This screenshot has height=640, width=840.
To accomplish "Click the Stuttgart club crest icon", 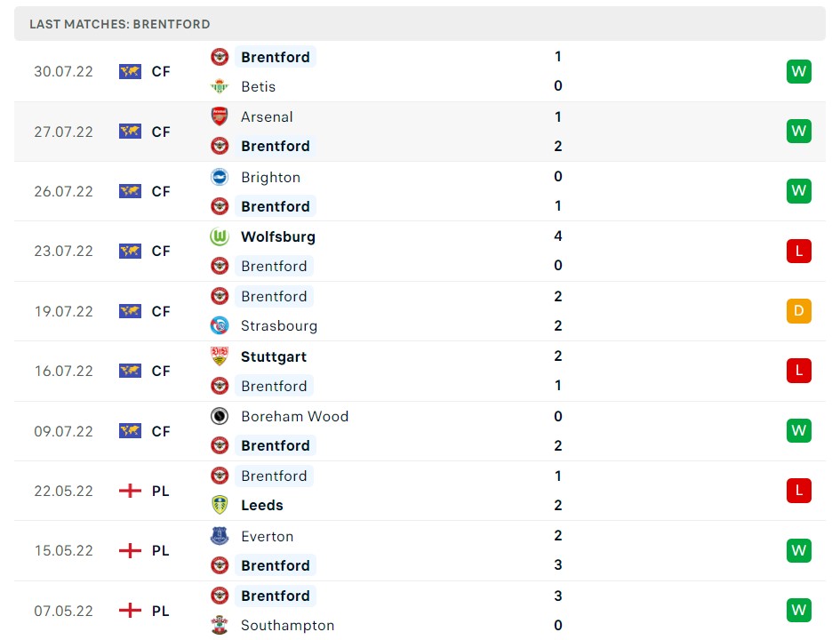I will (220, 356).
